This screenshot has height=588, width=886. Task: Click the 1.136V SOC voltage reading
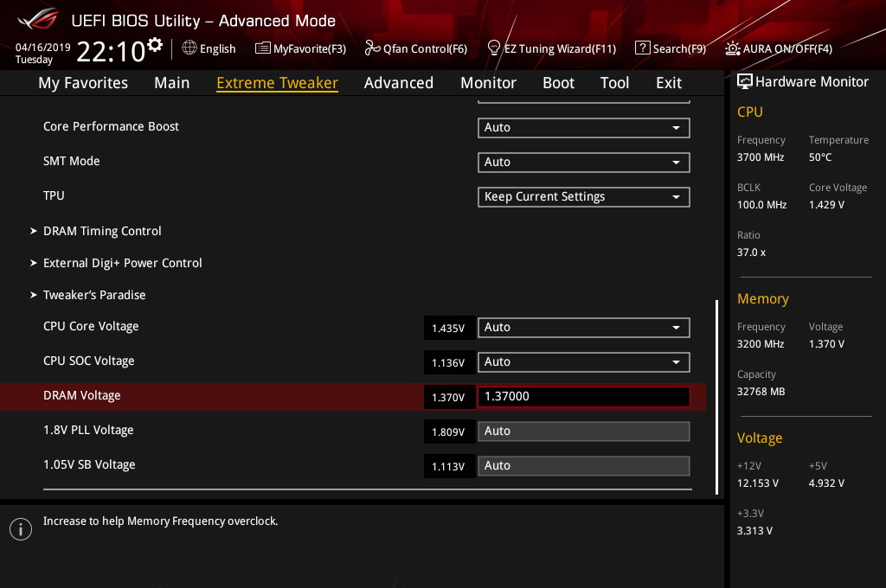pyautogui.click(x=449, y=362)
